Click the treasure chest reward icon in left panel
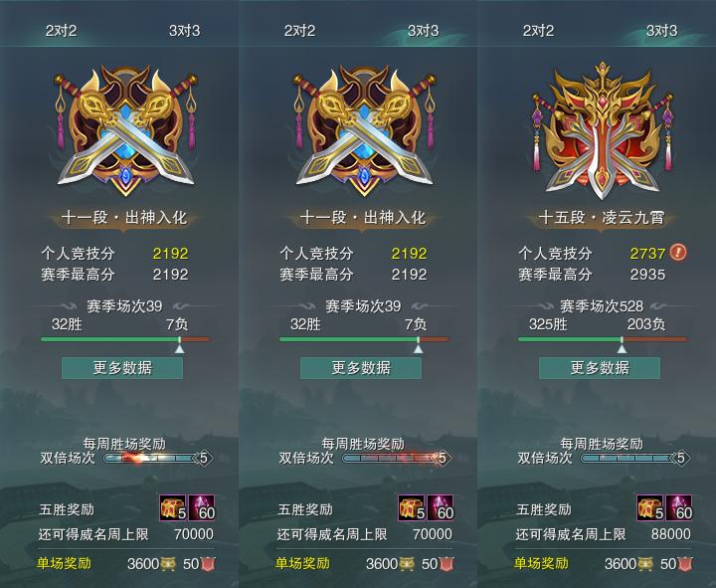This screenshot has width=716, height=588. coord(173,507)
